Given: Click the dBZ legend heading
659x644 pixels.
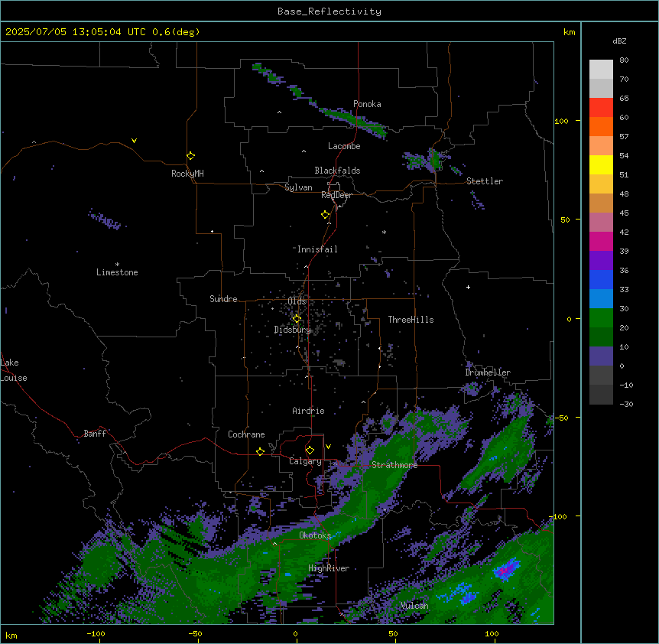Looking at the screenshot, I should 619,41.
